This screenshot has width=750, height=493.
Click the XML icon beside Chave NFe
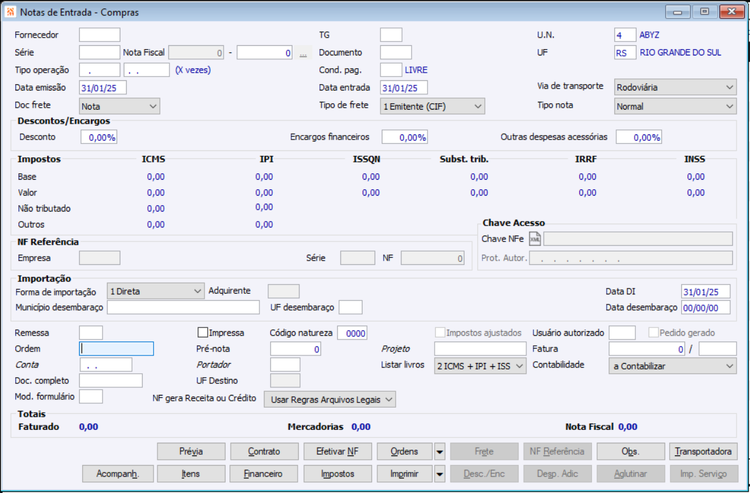[535, 239]
